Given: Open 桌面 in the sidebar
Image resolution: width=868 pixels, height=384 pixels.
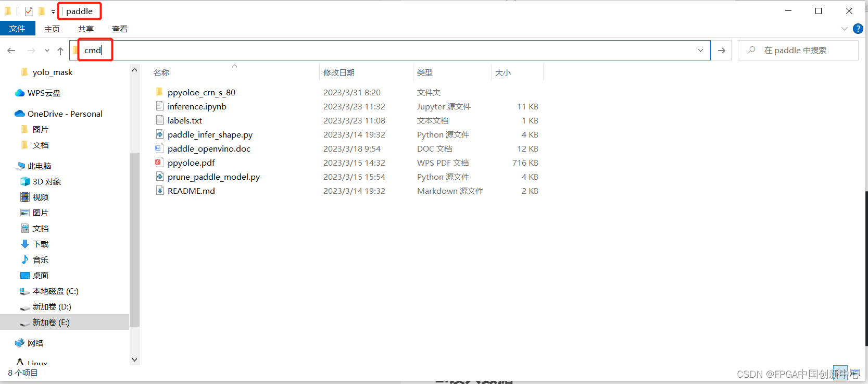Looking at the screenshot, I should (x=40, y=276).
